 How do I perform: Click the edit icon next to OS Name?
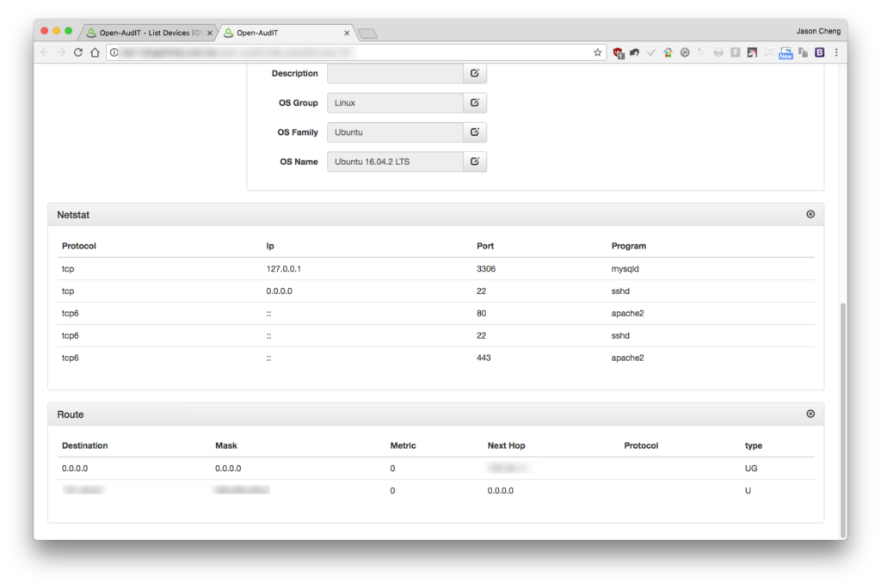(x=475, y=162)
